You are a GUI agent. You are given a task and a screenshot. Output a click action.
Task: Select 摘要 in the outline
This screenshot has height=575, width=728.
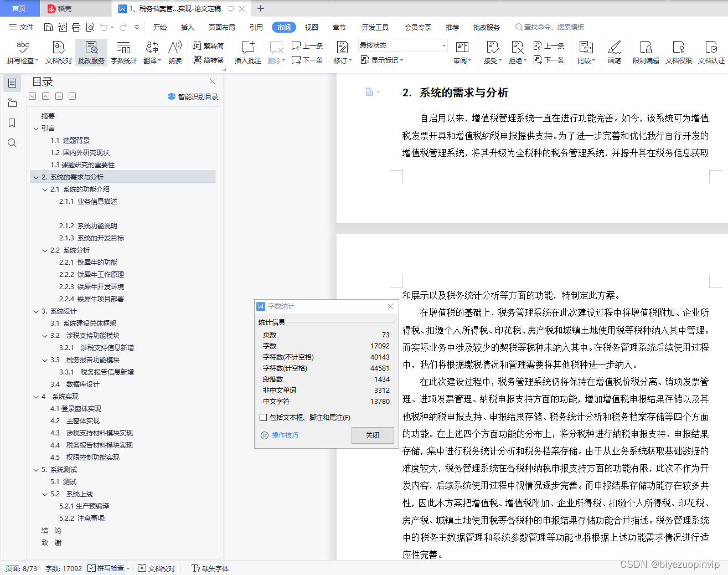(48, 116)
